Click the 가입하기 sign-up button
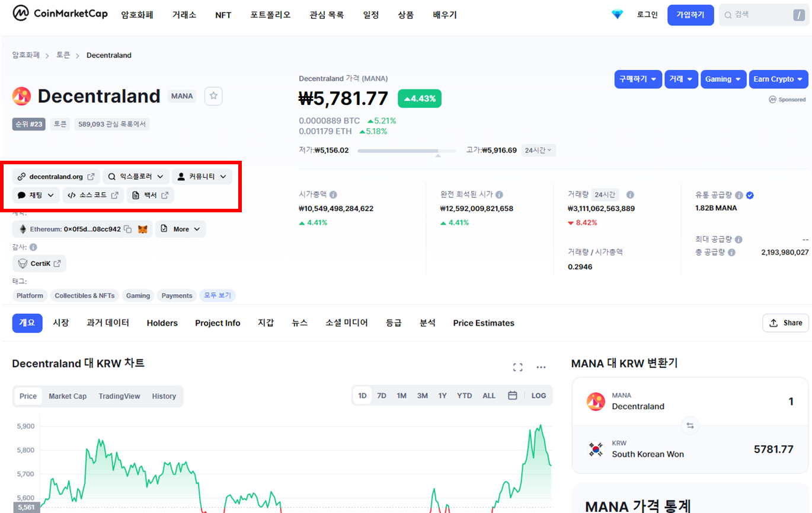The image size is (812, 513). tap(690, 15)
